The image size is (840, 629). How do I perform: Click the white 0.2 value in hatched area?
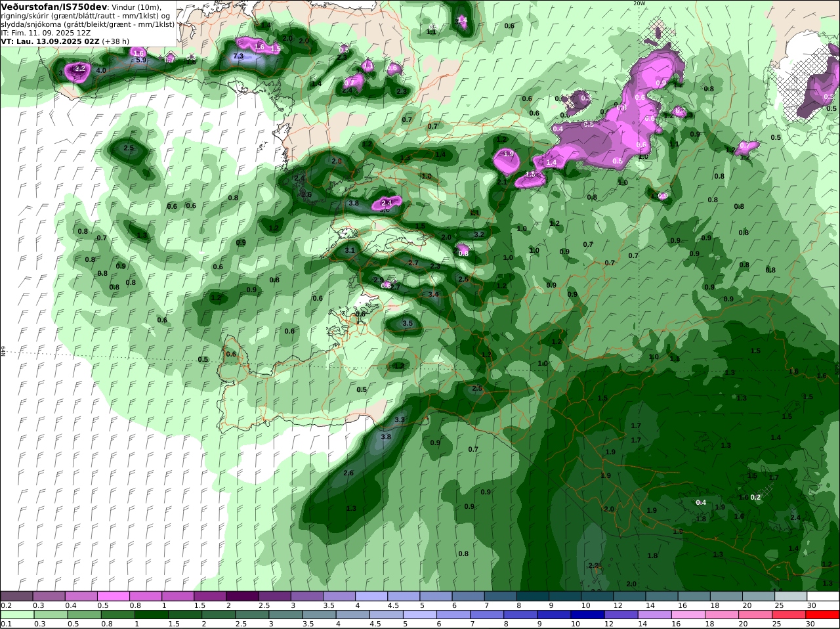[755, 497]
